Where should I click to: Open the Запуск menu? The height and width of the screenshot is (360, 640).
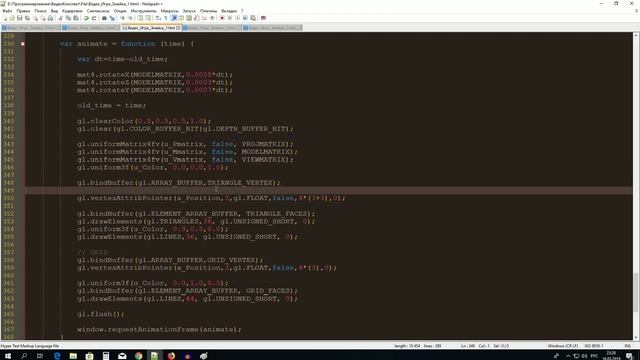click(189, 11)
